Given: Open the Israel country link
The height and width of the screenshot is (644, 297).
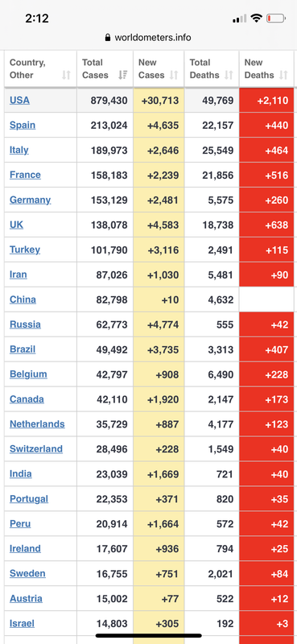Looking at the screenshot, I should coord(23,623).
